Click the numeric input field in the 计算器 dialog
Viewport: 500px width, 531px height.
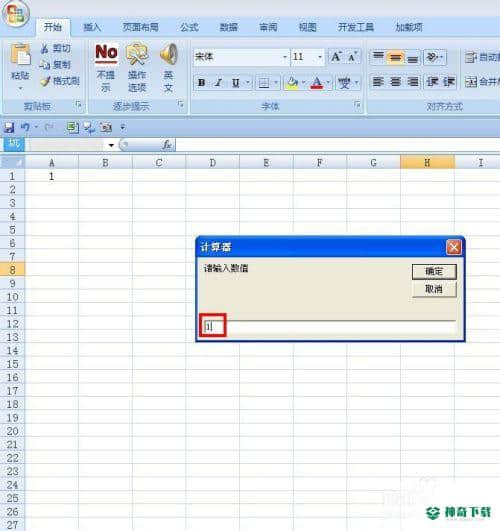tap(329, 327)
